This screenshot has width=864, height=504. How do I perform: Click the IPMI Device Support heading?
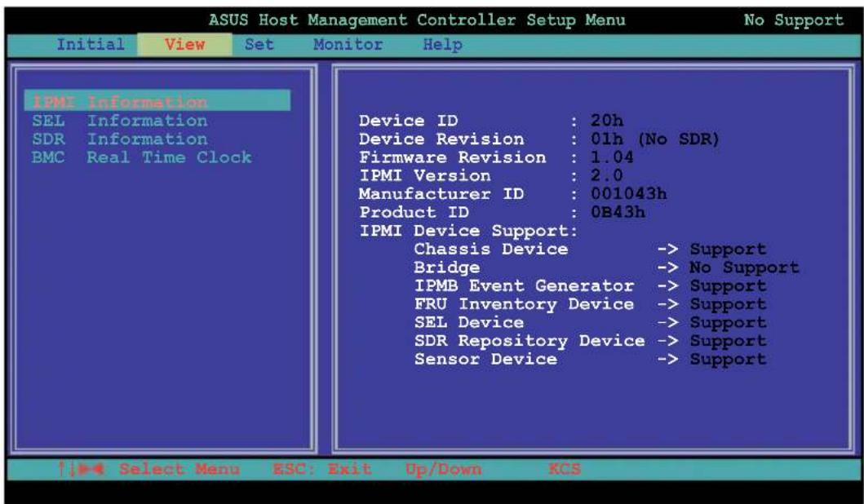(468, 231)
